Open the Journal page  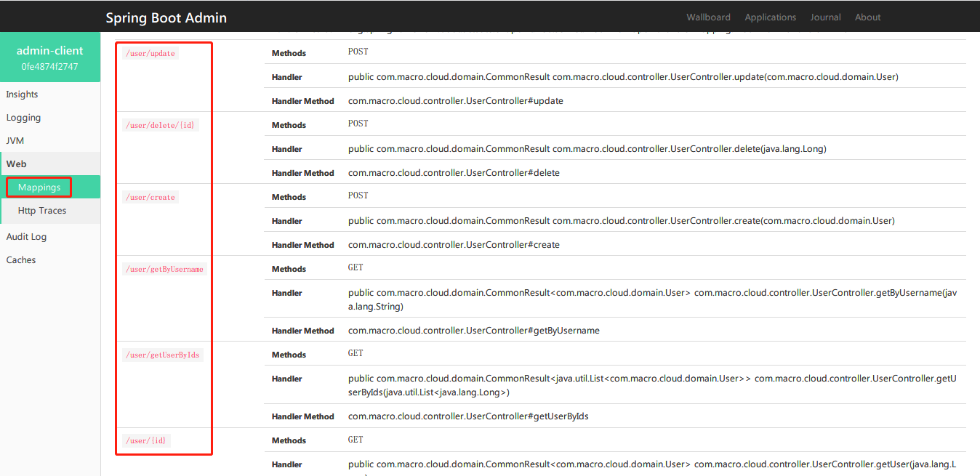(825, 17)
